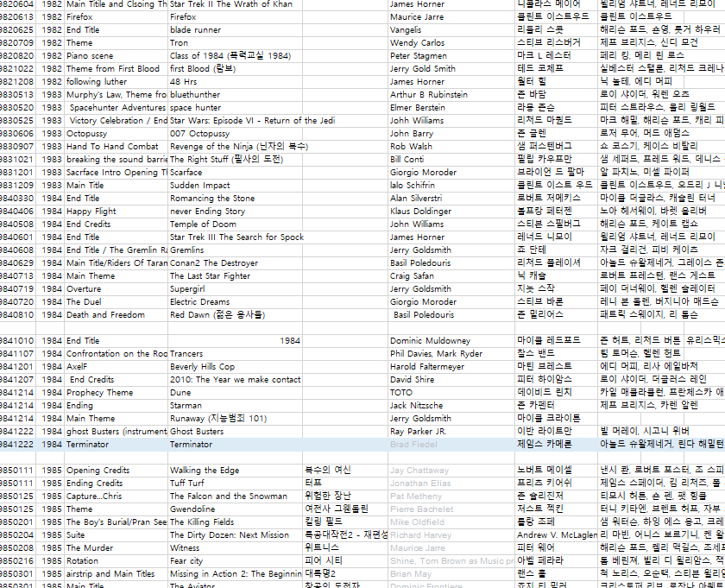725x588 pixels.
Task: Click the 'Rob Walsh' composer cell
Action: click(451, 147)
